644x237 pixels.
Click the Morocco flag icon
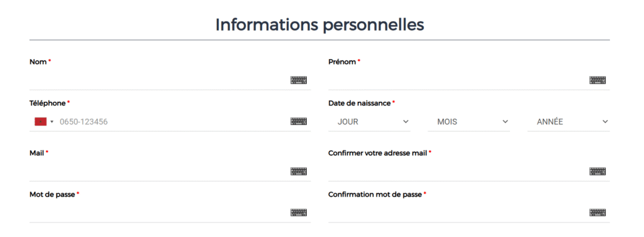[41, 121]
